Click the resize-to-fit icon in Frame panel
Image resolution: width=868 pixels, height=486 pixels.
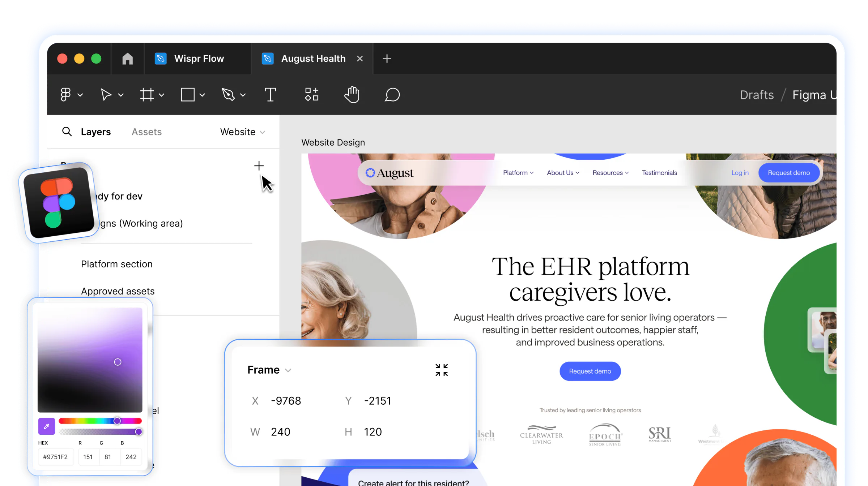coord(442,370)
